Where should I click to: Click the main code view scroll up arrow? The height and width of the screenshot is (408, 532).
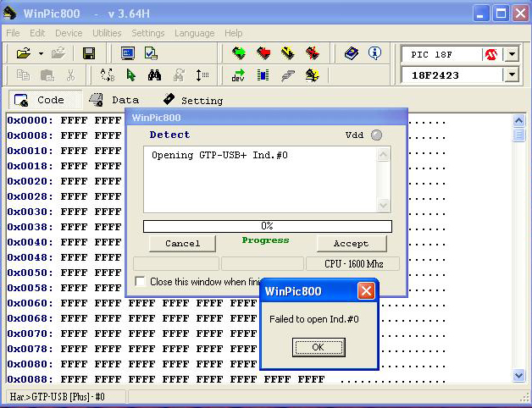click(x=518, y=120)
